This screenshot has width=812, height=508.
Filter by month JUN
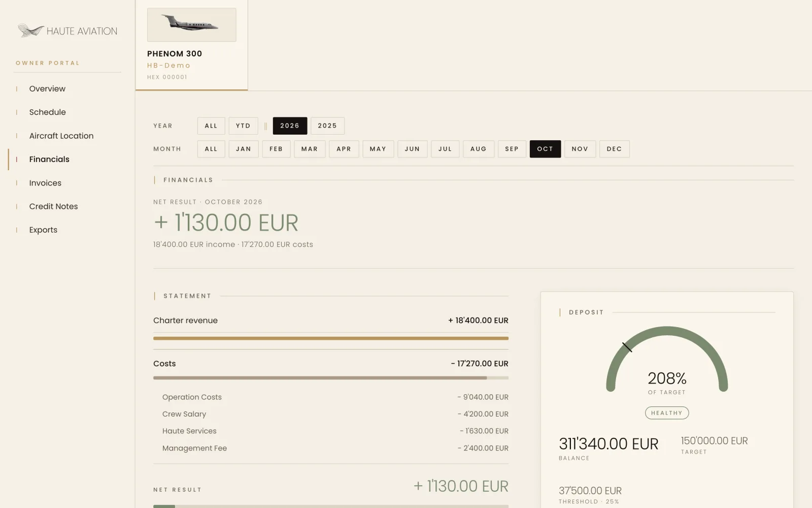coord(413,149)
